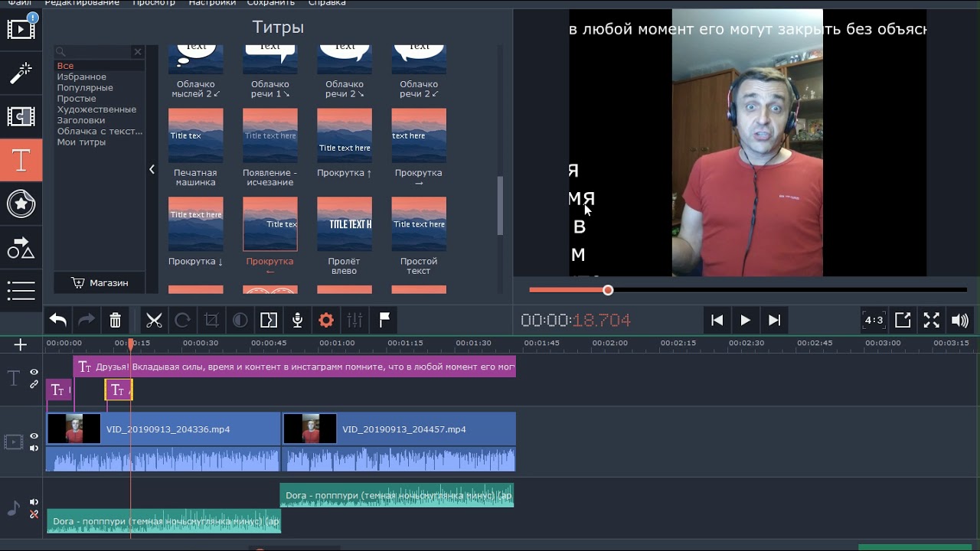Open the Справка menu
The image size is (980, 551).
tap(326, 3)
